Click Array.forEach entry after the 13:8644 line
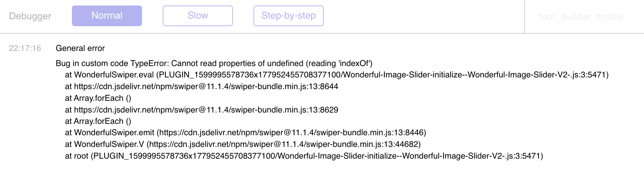This screenshot has width=644, height=192. [x=98, y=98]
